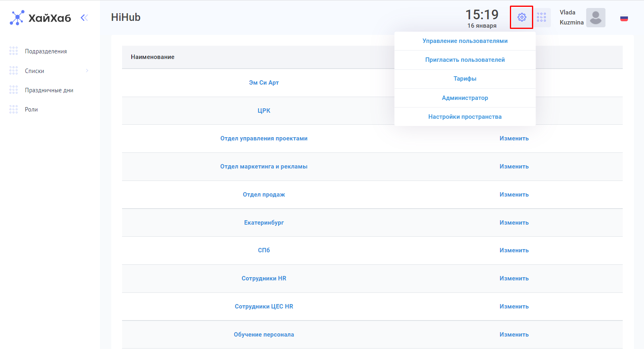Select Администратор menu entry

[465, 98]
